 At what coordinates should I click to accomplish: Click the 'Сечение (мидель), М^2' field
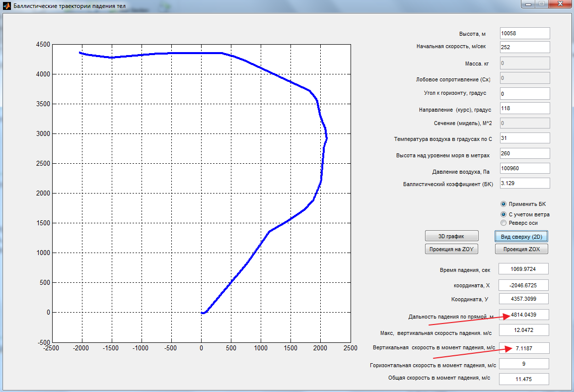click(524, 123)
